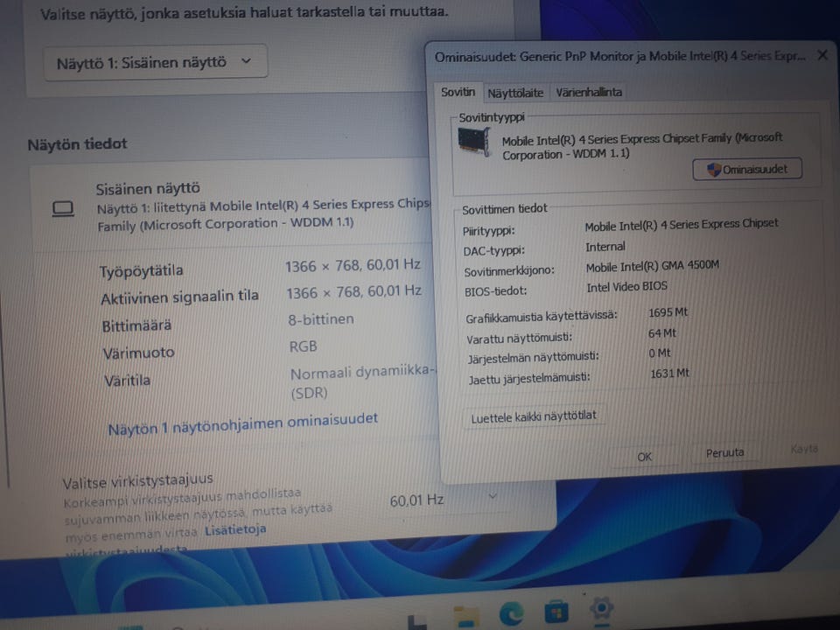This screenshot has height=630, width=840.
Task: Click the Väritila row label
Action: click(x=127, y=381)
